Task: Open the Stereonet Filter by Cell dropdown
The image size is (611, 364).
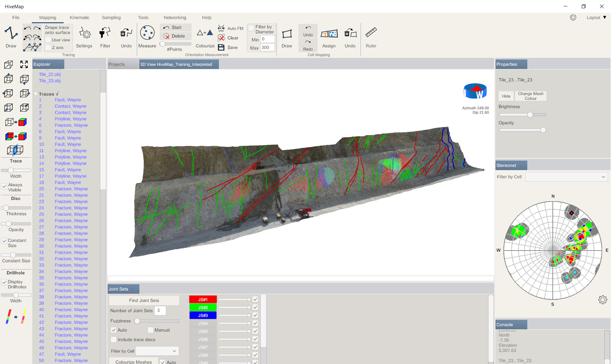Action: point(566,177)
